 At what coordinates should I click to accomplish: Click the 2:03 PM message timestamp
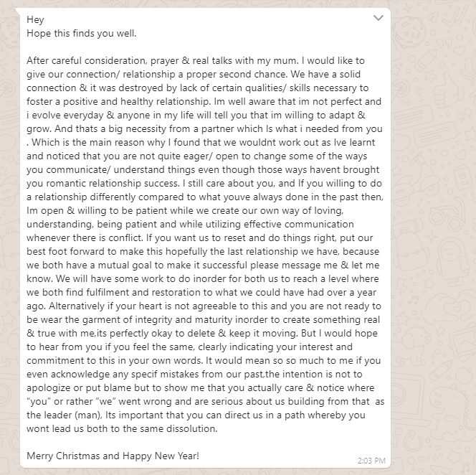[x=371, y=460]
